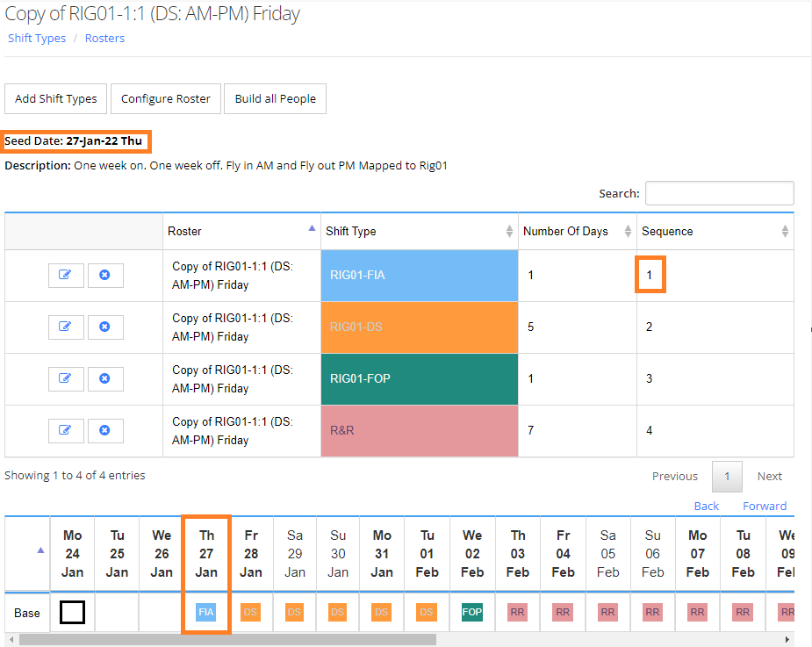Click into the Search input field
Viewport: 812px width, 647px height.
pos(719,193)
